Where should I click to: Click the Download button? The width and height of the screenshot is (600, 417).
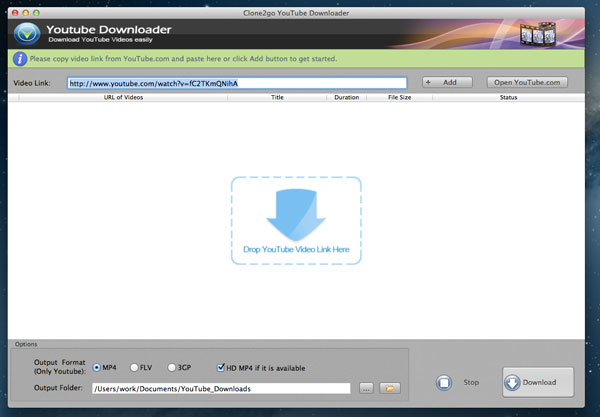[538, 382]
